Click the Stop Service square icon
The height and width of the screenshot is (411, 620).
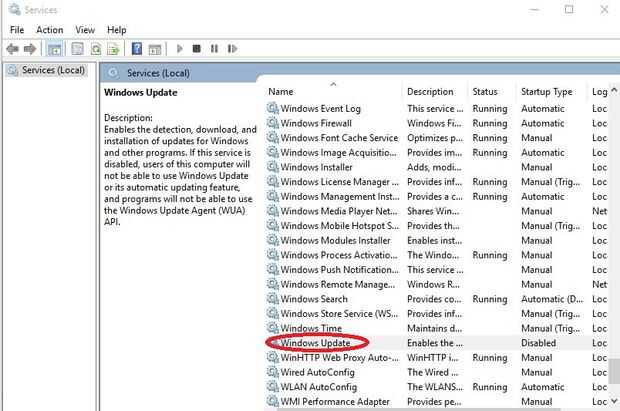tap(197, 48)
